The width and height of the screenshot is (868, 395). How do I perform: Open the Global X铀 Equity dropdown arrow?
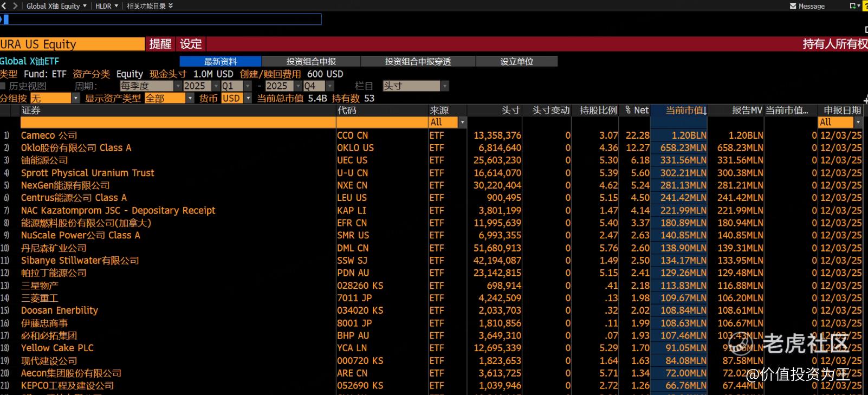click(x=85, y=6)
